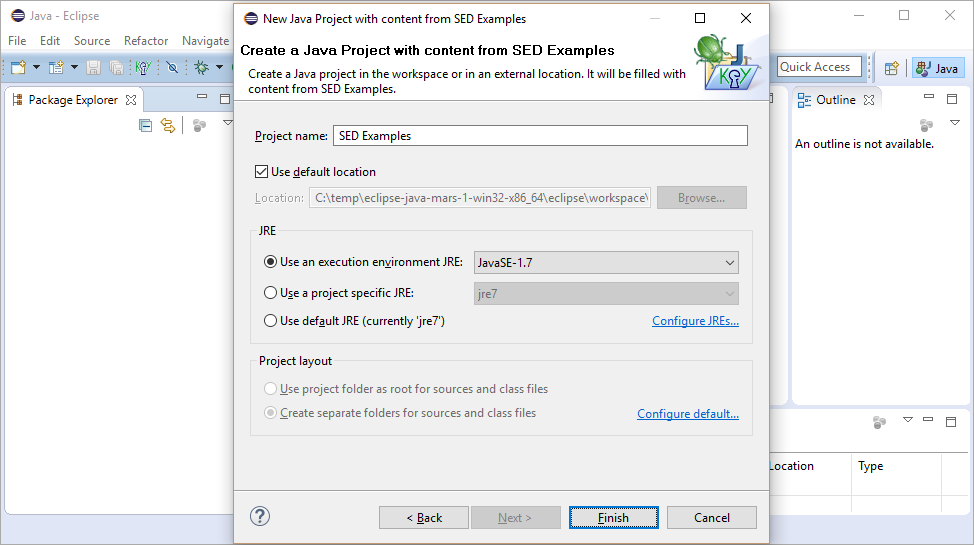Click the Save icon in main toolbar
This screenshot has width=974, height=545.
click(x=93, y=67)
